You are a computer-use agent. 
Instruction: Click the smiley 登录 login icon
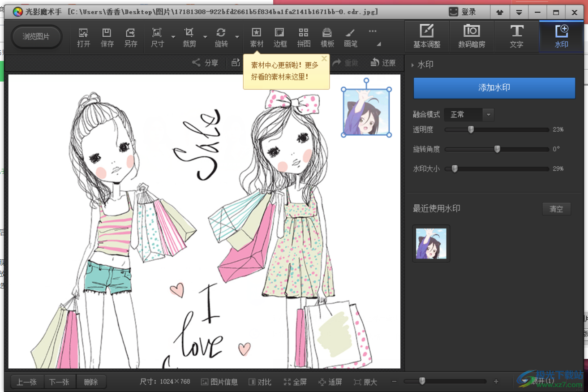(454, 12)
